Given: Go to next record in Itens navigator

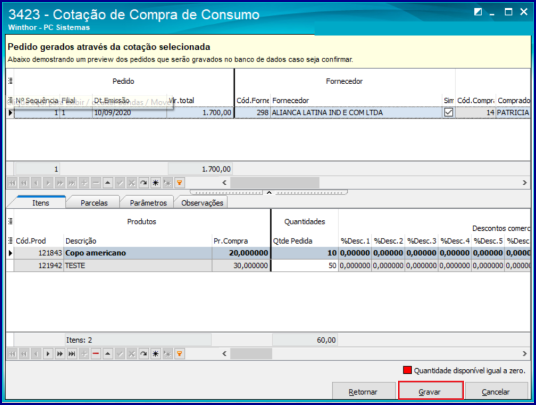Looking at the screenshot, I should point(48,353).
